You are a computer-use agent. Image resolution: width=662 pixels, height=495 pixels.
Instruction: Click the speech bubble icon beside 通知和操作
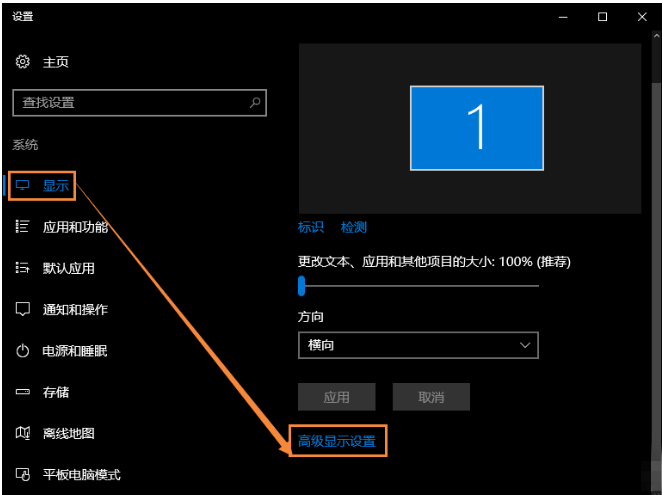[x=23, y=310]
